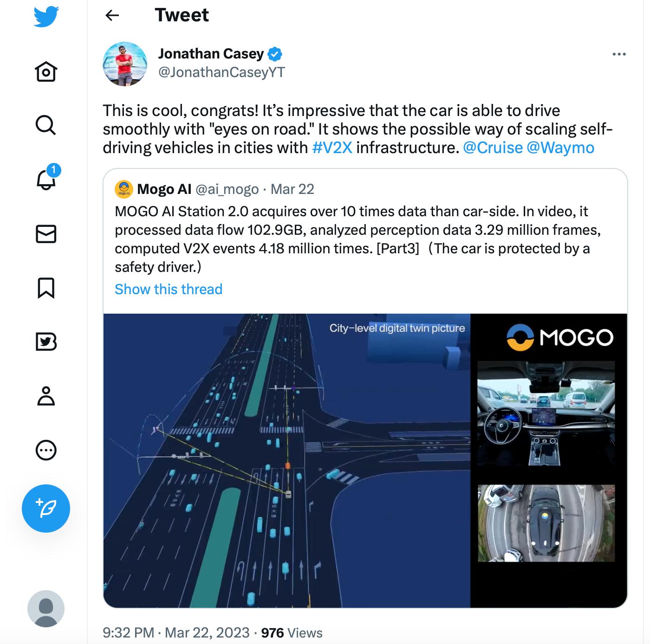
Task: Open the tweet's three-dot options menu
Action: (x=619, y=54)
